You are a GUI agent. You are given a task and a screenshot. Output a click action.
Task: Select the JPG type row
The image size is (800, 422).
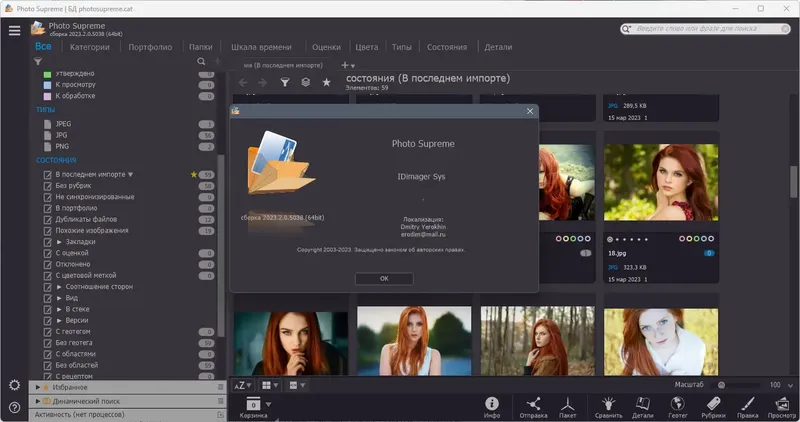(125, 135)
